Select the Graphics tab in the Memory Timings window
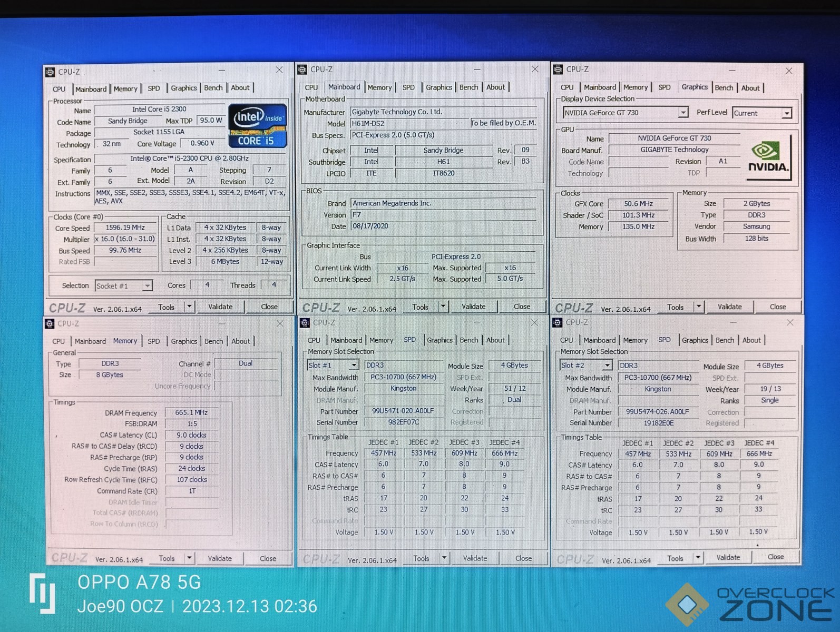Image resolution: width=840 pixels, height=632 pixels. tap(184, 341)
